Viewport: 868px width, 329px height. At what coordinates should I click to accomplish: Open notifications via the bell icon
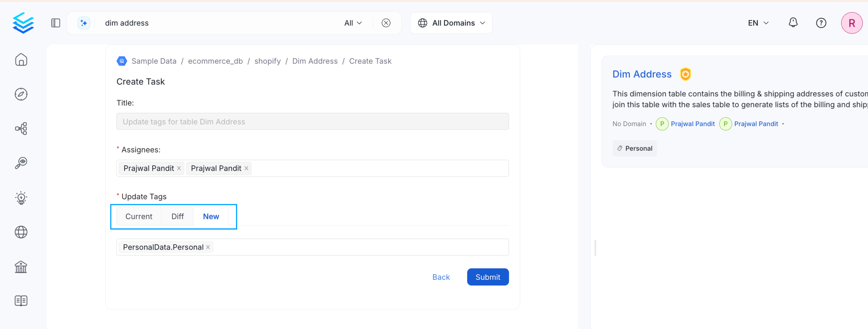(793, 23)
